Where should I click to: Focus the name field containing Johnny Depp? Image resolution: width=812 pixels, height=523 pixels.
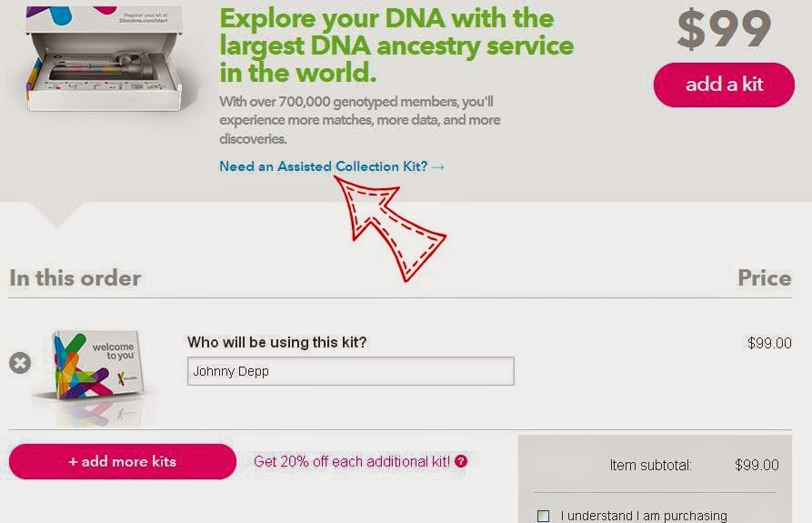pos(350,371)
